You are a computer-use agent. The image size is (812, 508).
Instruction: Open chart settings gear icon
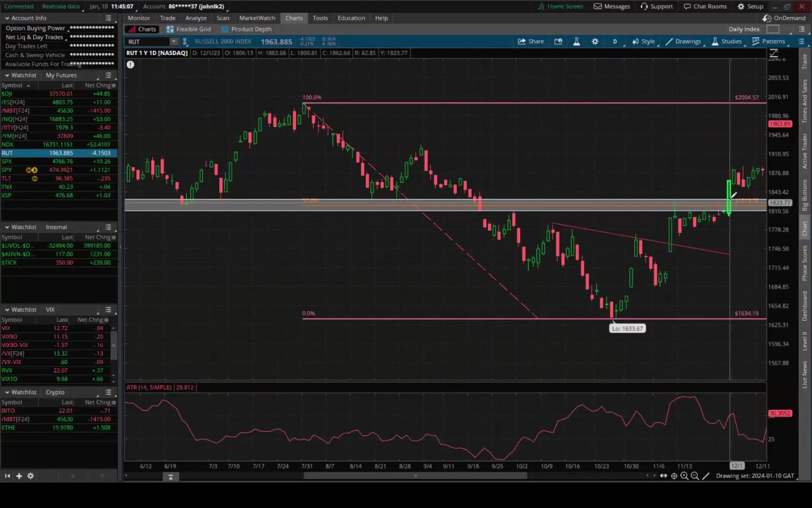click(x=595, y=41)
